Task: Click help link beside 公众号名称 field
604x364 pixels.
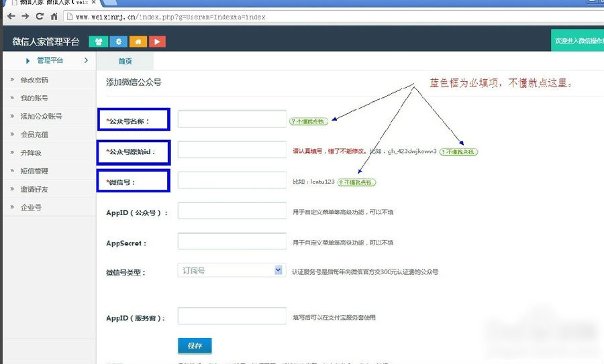Action: (x=309, y=121)
